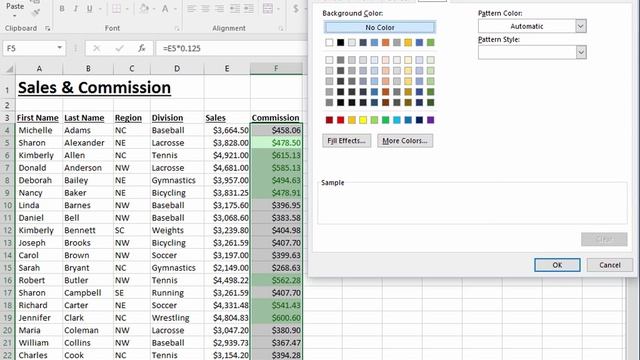Viewport: 640px width, 360px height.
Task: Click cell containing $478.50
Action: coord(276,142)
